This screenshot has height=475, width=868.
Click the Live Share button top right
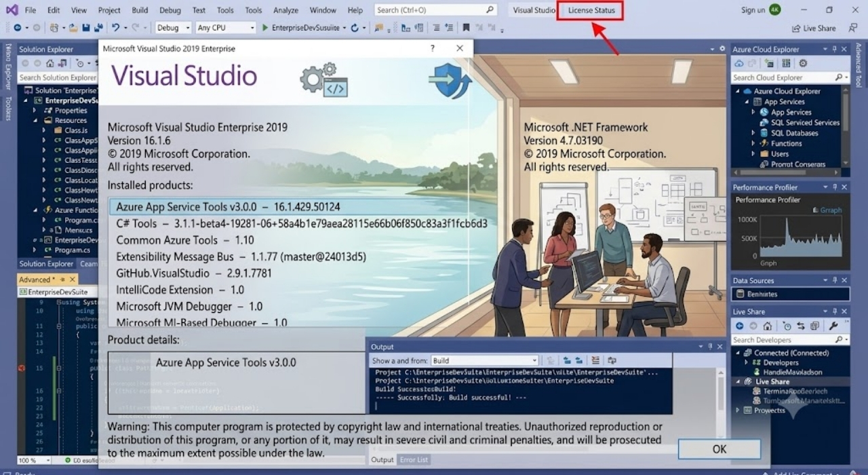coord(814,28)
